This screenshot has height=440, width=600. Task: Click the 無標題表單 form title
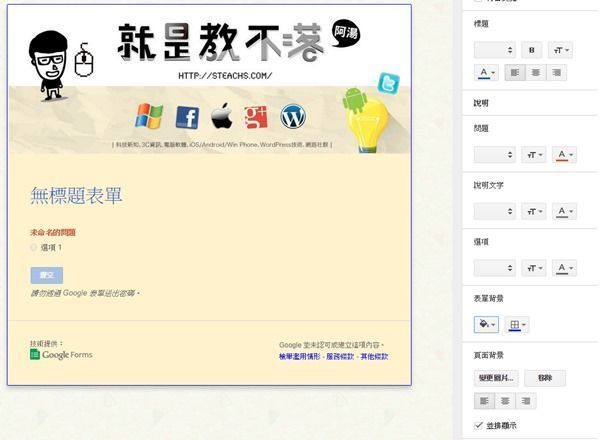coord(76,196)
